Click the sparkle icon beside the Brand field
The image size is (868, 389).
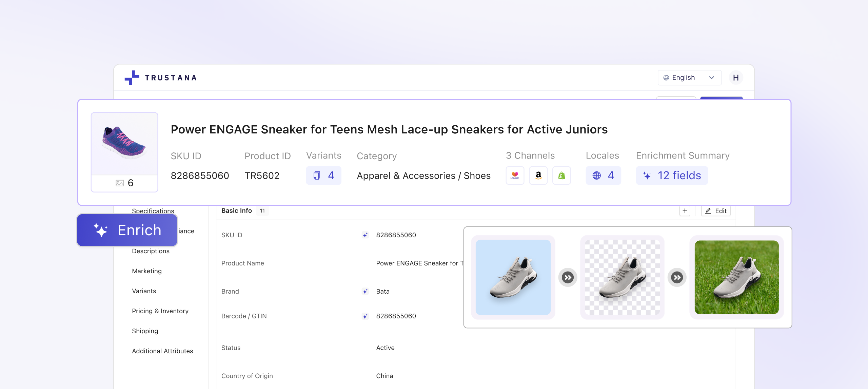(364, 291)
